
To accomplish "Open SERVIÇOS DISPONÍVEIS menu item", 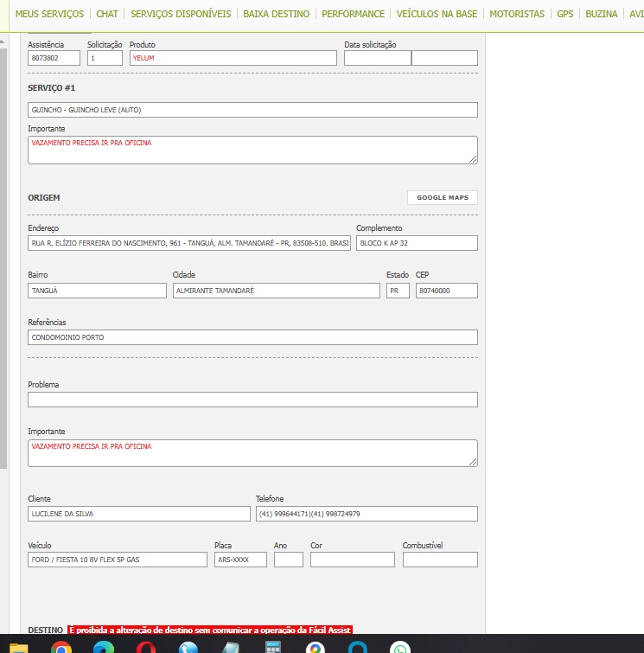I will [x=181, y=14].
